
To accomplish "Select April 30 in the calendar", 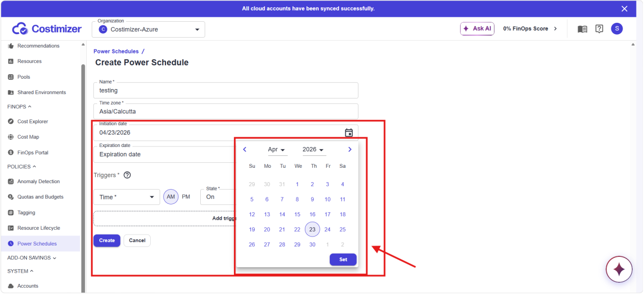I will tap(312, 245).
